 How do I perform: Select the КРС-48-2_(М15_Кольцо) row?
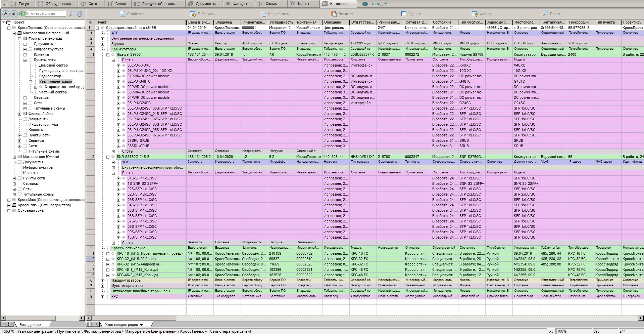tap(137, 275)
